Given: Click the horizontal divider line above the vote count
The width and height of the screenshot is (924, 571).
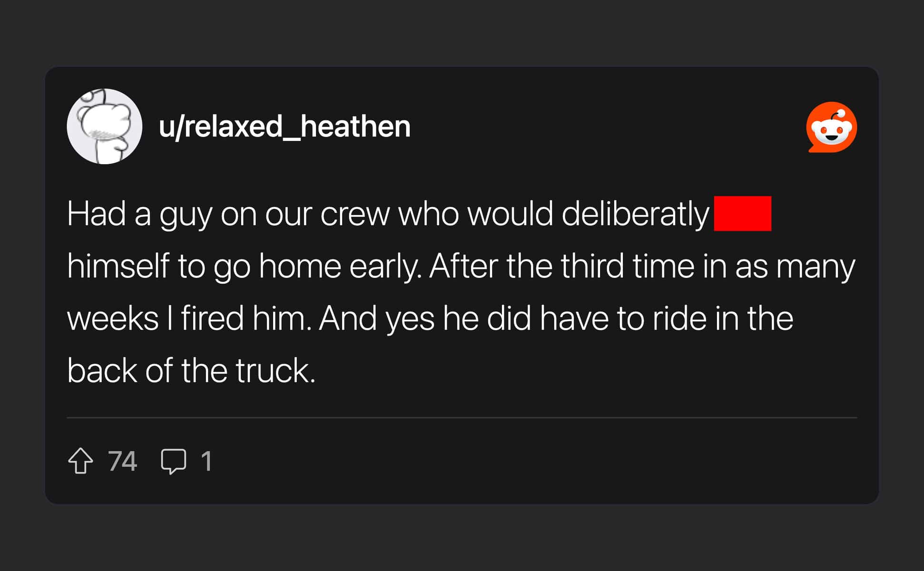Looking at the screenshot, I should click(x=462, y=418).
